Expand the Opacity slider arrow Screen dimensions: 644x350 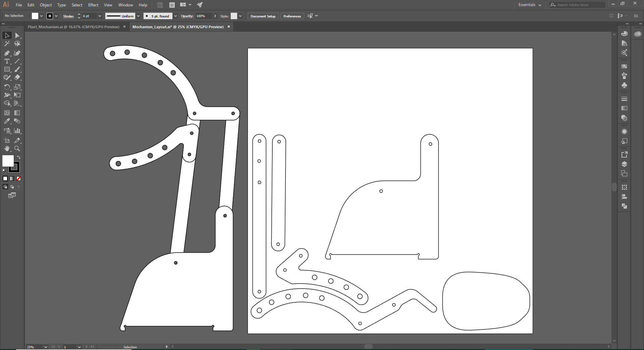point(215,16)
